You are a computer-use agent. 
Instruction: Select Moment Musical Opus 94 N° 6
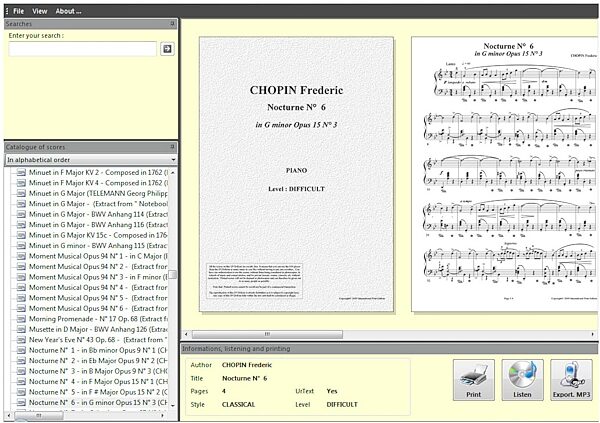pos(98,309)
